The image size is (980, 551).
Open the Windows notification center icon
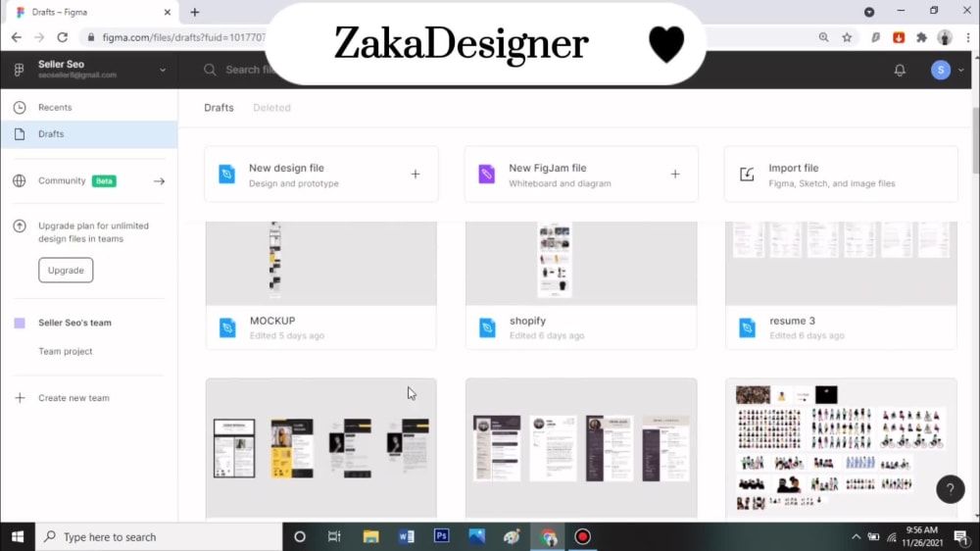tap(961, 536)
